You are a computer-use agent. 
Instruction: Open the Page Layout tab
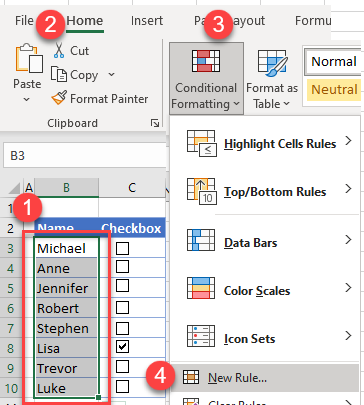pos(230,21)
